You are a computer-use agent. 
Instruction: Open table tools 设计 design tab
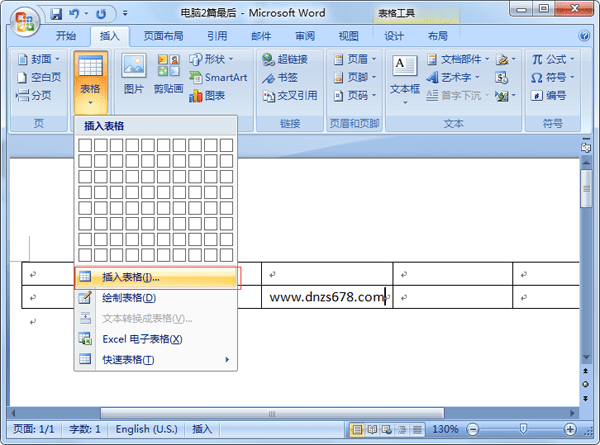(394, 36)
